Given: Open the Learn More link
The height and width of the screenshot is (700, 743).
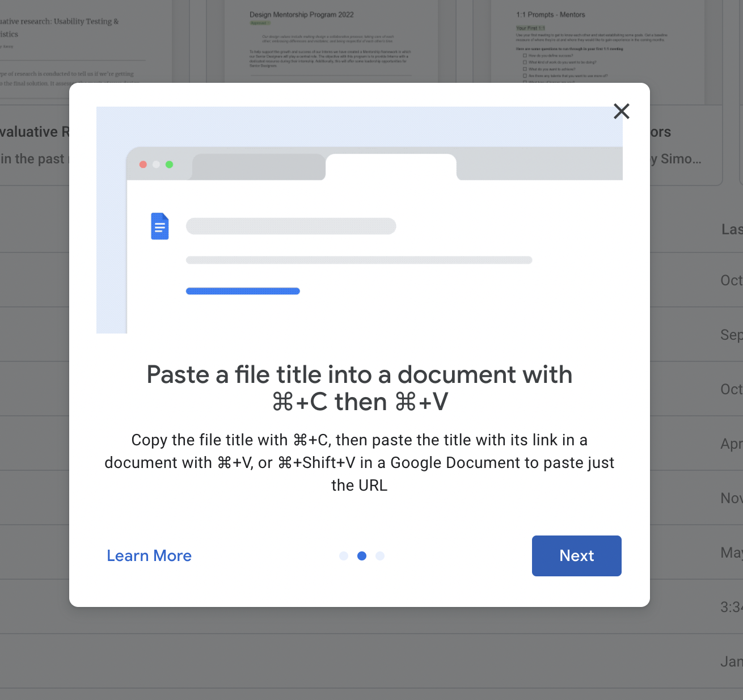Looking at the screenshot, I should point(149,556).
